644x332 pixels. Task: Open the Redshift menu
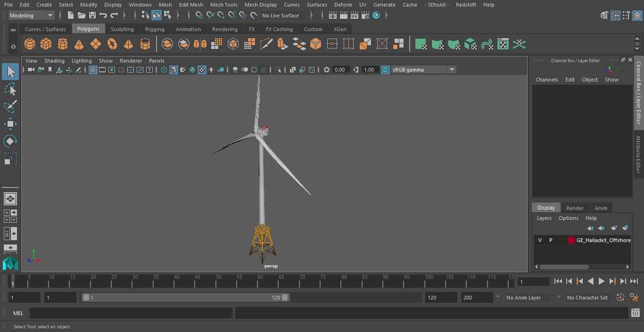(x=466, y=5)
